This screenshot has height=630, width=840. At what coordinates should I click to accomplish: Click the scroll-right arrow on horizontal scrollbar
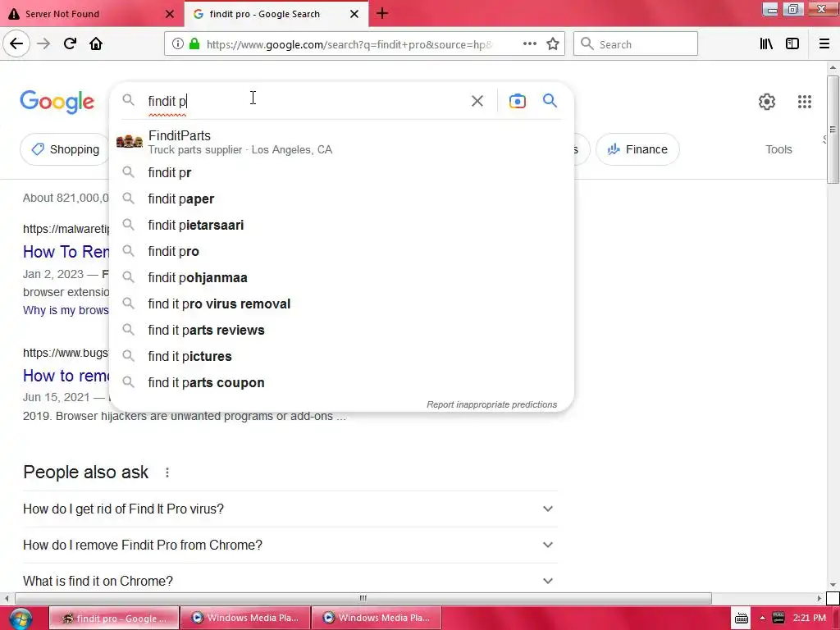click(x=819, y=598)
